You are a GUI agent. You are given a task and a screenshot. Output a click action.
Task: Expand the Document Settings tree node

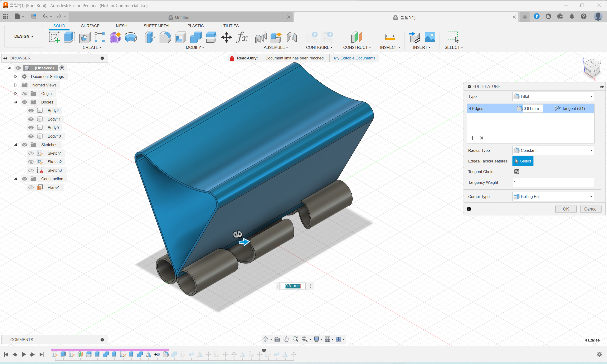point(15,76)
